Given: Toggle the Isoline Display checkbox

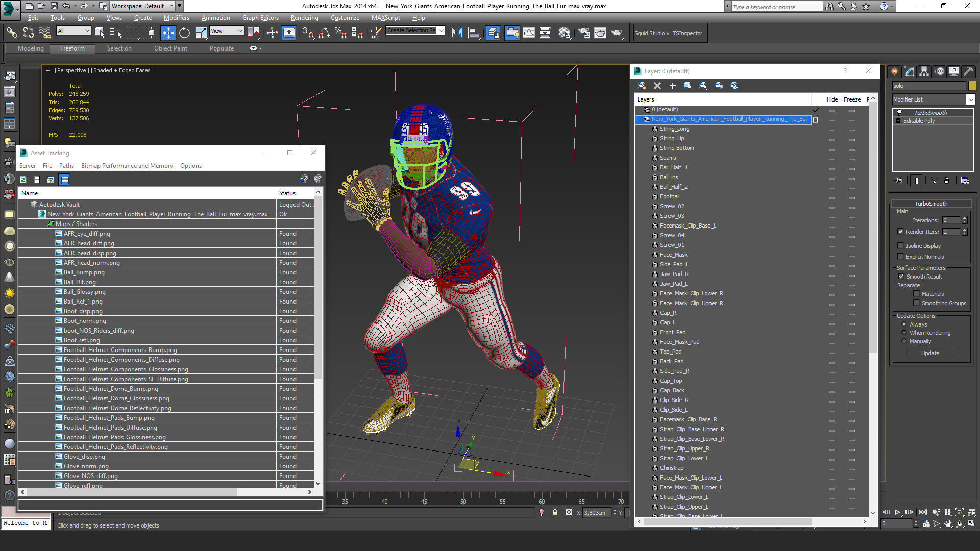Looking at the screenshot, I should (x=901, y=246).
